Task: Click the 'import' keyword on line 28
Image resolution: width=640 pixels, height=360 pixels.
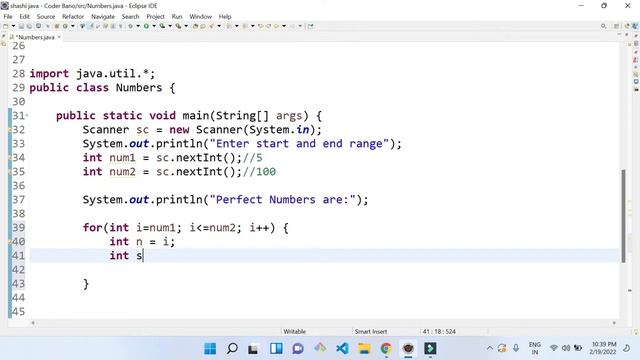Action: (x=49, y=74)
